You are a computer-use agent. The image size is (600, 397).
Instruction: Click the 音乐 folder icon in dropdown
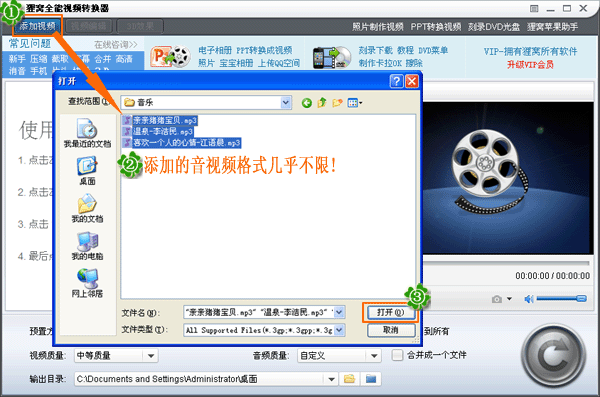pos(130,102)
